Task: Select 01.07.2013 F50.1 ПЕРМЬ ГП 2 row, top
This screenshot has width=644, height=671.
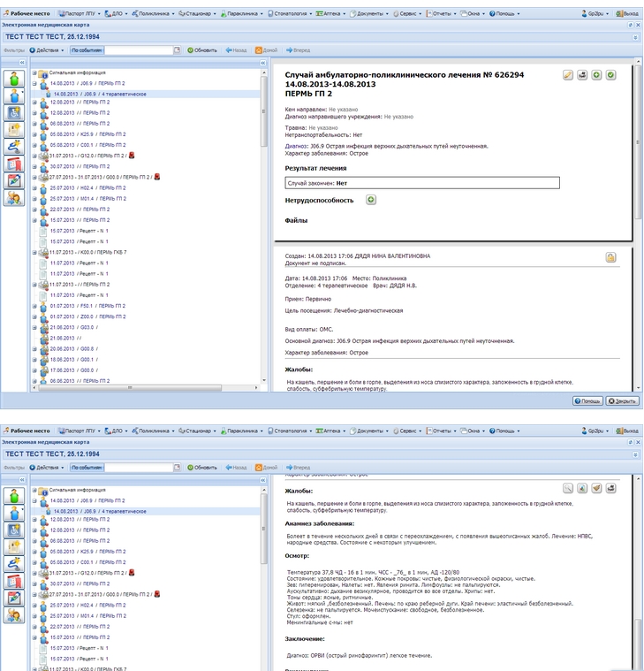Action: (x=87, y=306)
